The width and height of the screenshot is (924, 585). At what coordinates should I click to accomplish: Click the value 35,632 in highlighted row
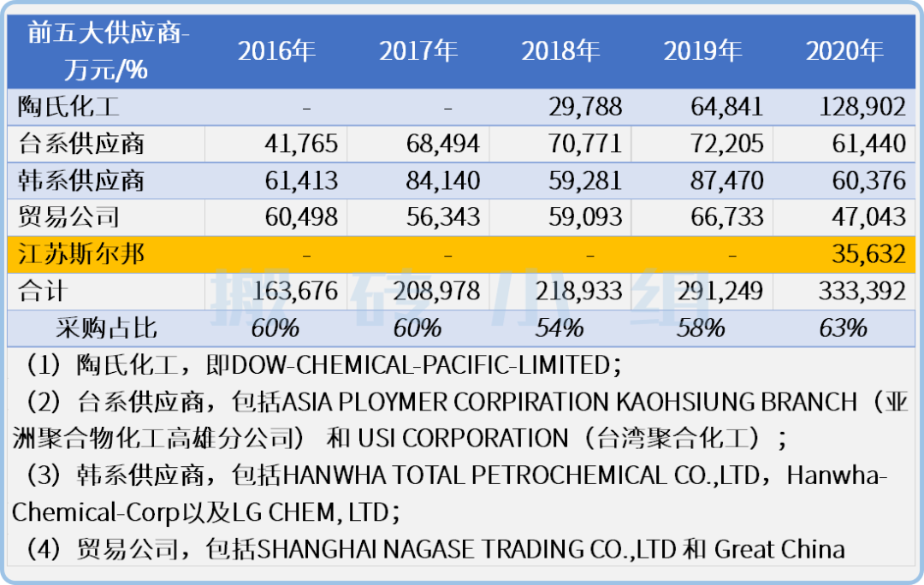(869, 254)
